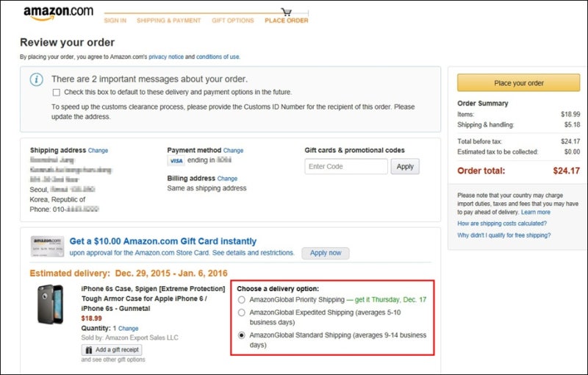Change the shipping address
Viewport: 588px width, 375px height.
[98, 151]
